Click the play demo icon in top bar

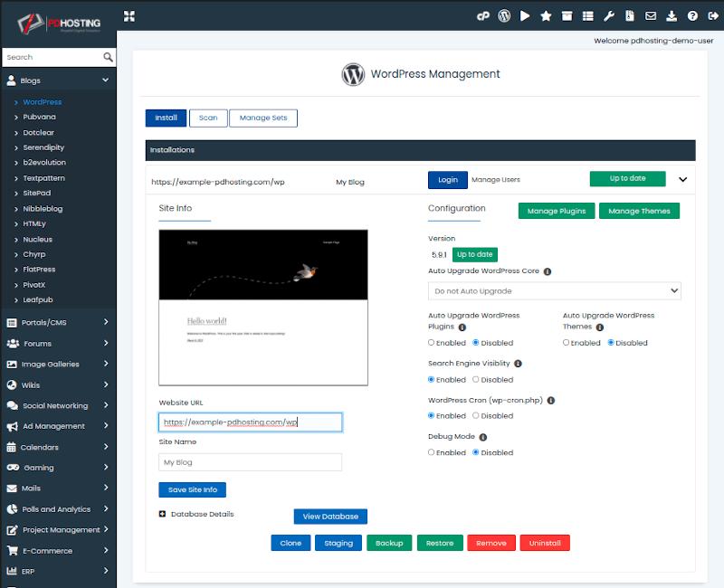525,16
